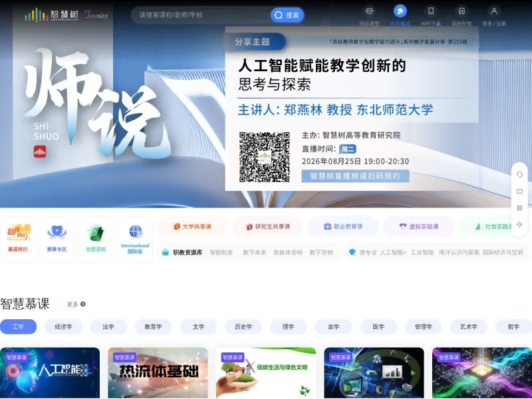Viewport: 532px width, 399px height.
Task: Select the 医学 tab
Action: click(378, 327)
